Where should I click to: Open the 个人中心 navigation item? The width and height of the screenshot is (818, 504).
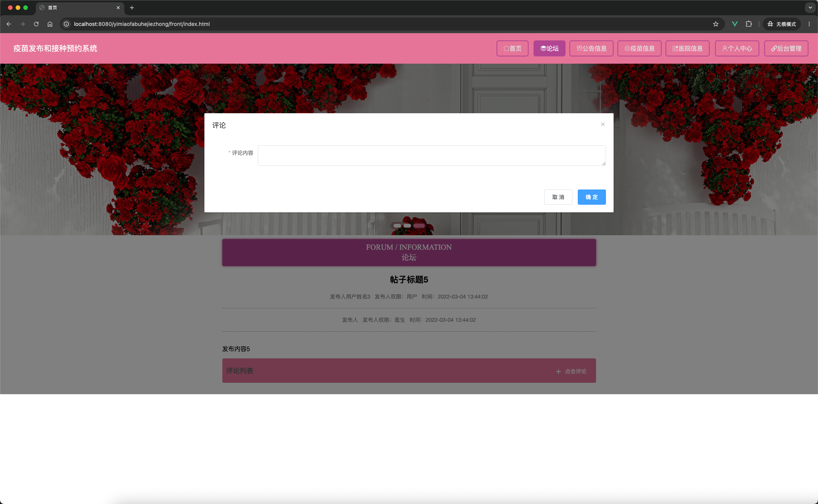(737, 48)
